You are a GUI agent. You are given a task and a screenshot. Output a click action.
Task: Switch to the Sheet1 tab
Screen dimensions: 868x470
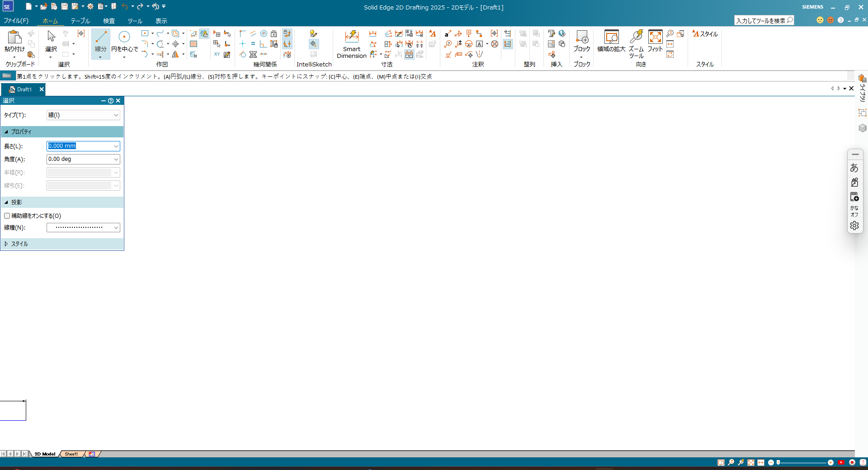point(71,454)
